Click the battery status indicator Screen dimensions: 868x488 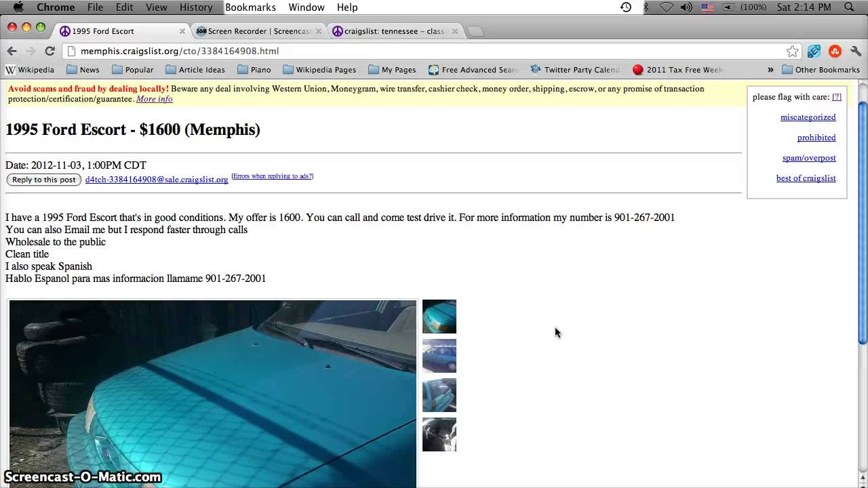tap(745, 7)
